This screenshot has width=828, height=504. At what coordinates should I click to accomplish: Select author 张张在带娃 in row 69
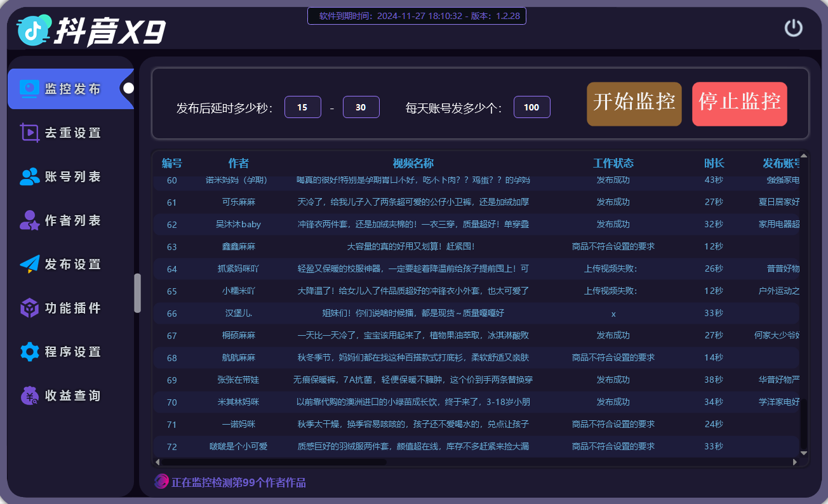239,380
